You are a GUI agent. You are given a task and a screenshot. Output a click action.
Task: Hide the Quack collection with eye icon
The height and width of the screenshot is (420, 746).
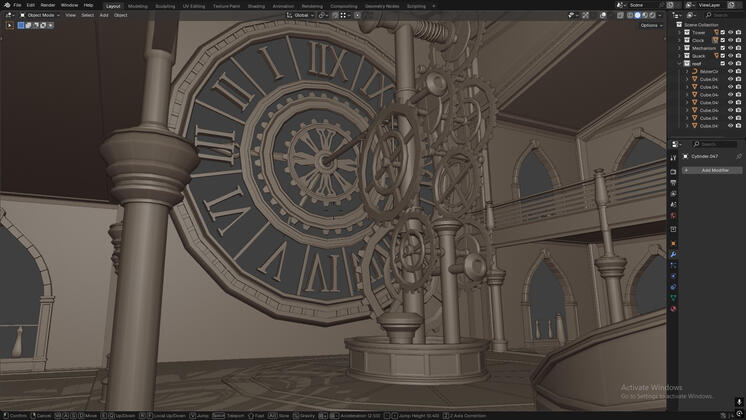(731, 56)
